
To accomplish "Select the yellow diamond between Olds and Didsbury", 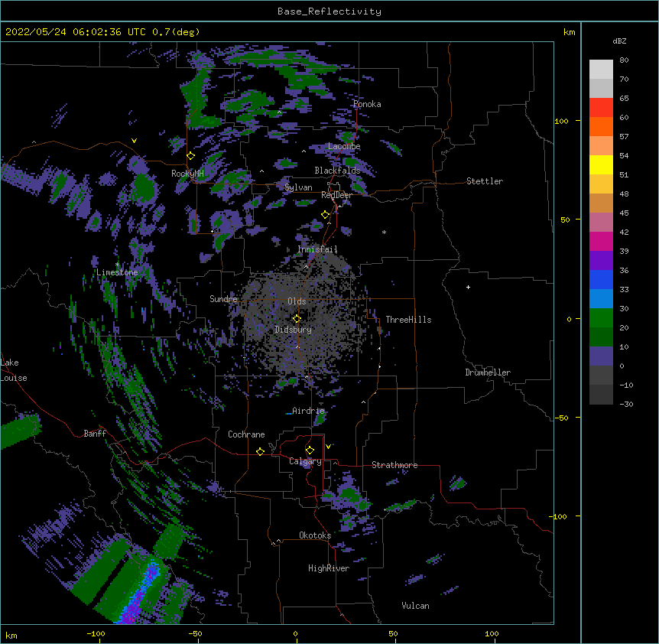I will coord(297,319).
